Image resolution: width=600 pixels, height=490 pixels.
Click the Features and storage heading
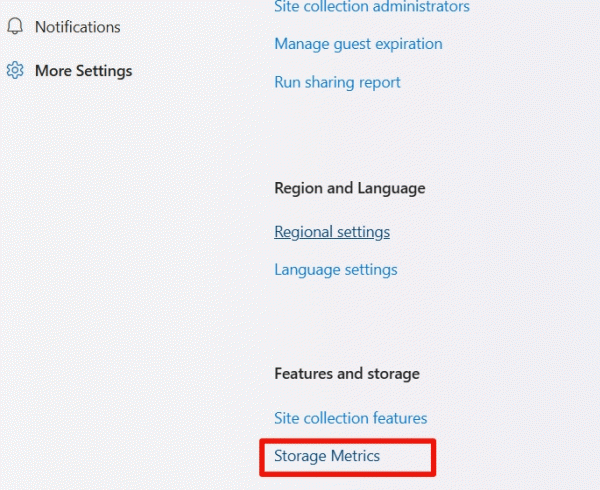pyautogui.click(x=346, y=373)
